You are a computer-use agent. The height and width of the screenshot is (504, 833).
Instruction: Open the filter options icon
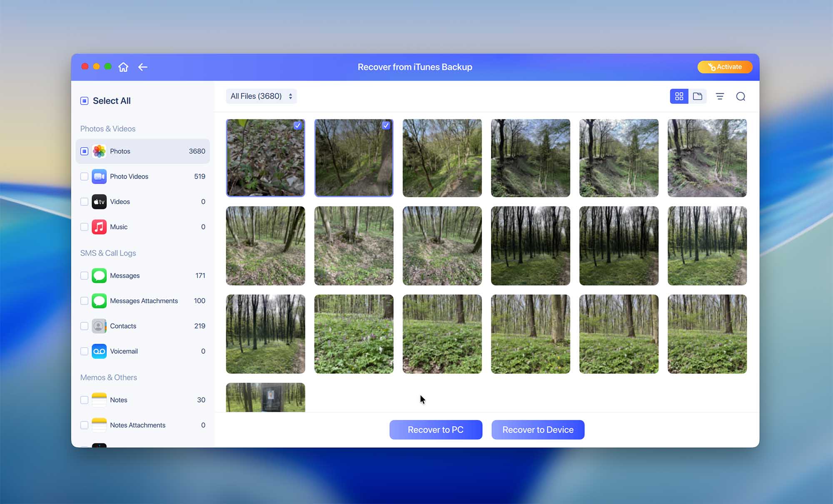[x=720, y=96]
